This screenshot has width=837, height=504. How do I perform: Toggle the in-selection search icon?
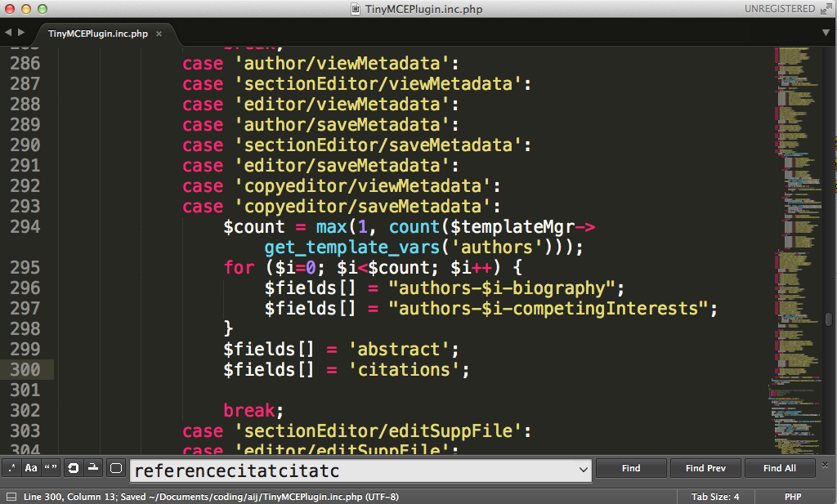[93, 468]
